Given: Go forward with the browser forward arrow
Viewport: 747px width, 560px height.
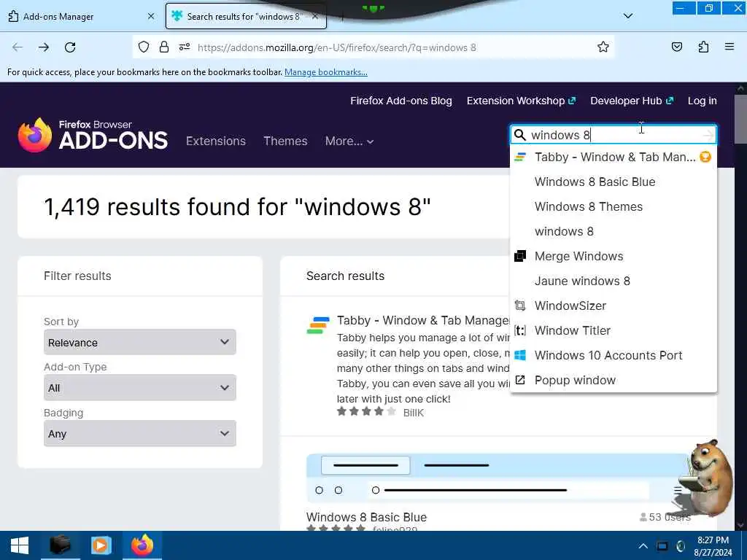Looking at the screenshot, I should coord(44,47).
